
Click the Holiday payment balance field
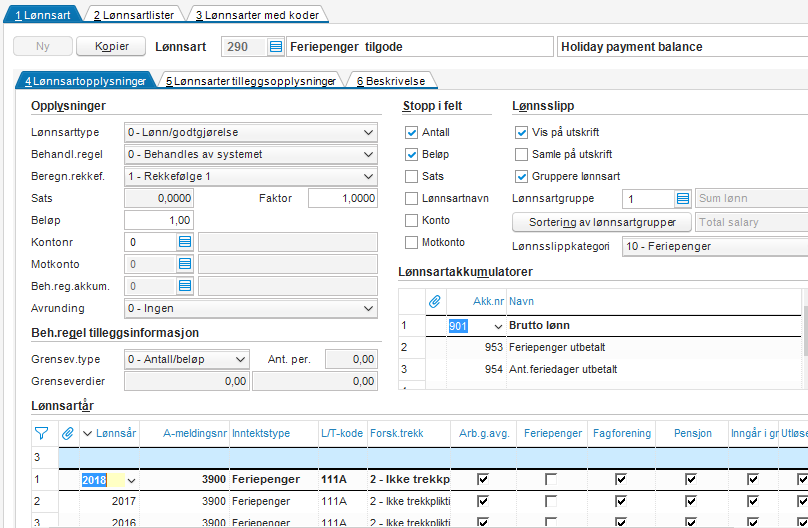[682, 47]
